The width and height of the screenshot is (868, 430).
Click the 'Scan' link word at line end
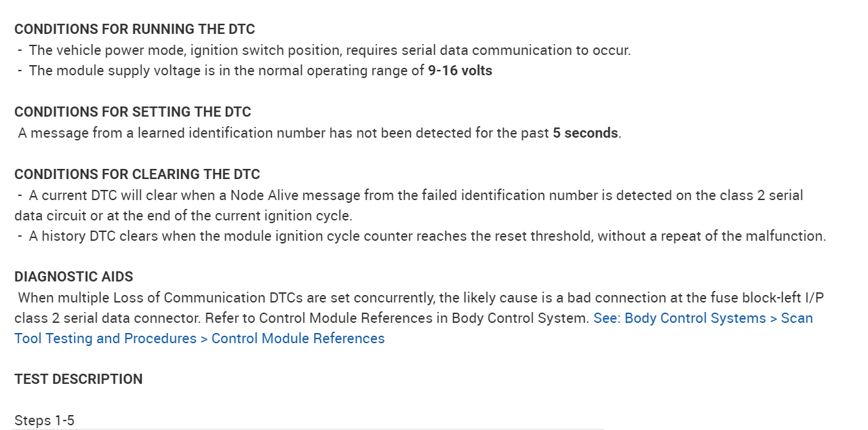pyautogui.click(x=797, y=318)
